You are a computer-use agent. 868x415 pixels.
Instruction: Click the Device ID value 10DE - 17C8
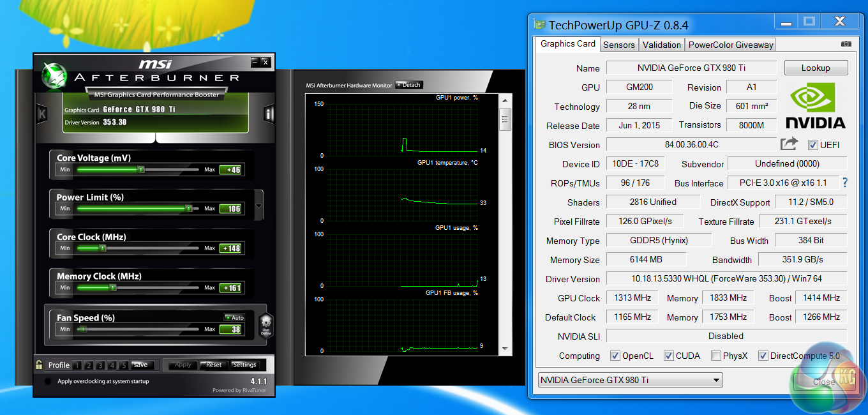635,163
